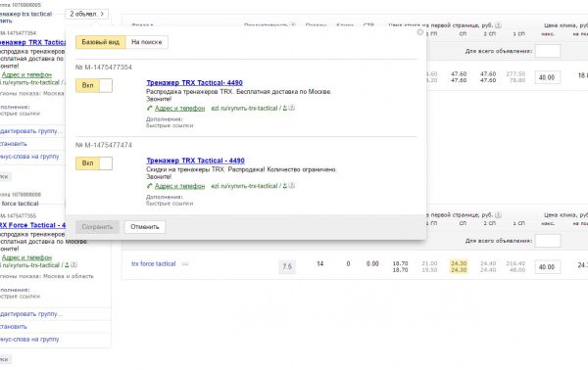The height and width of the screenshot is (370, 588).
Task: Click the trx force tactical phrase link
Action: tap(154, 264)
